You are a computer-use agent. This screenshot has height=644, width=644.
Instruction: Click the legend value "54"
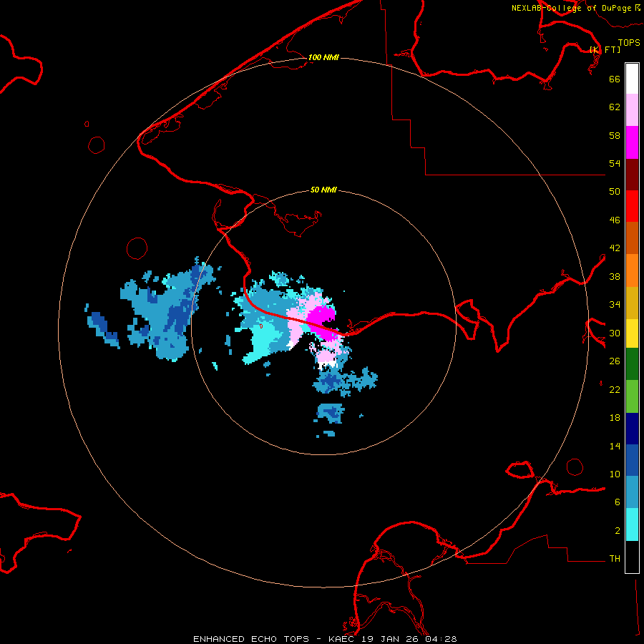coord(615,163)
